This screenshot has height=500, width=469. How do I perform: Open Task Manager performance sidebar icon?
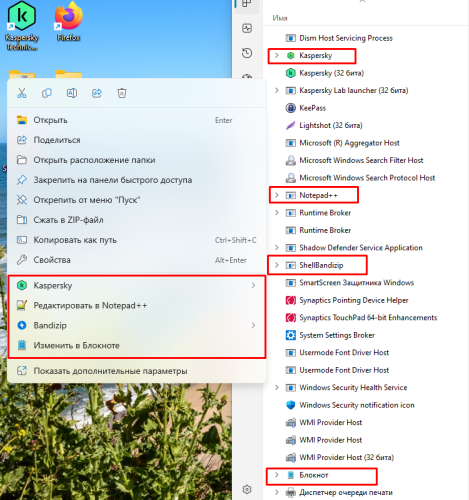coord(247,28)
